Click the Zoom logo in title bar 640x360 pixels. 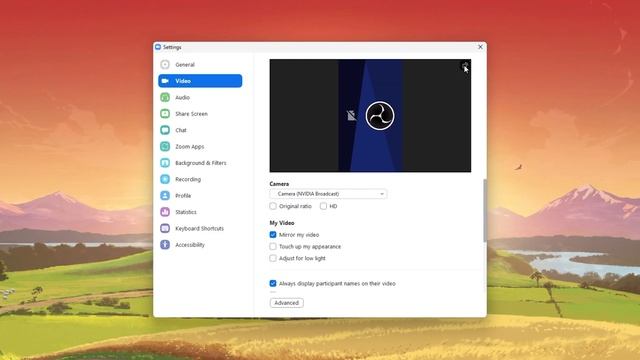click(158, 47)
